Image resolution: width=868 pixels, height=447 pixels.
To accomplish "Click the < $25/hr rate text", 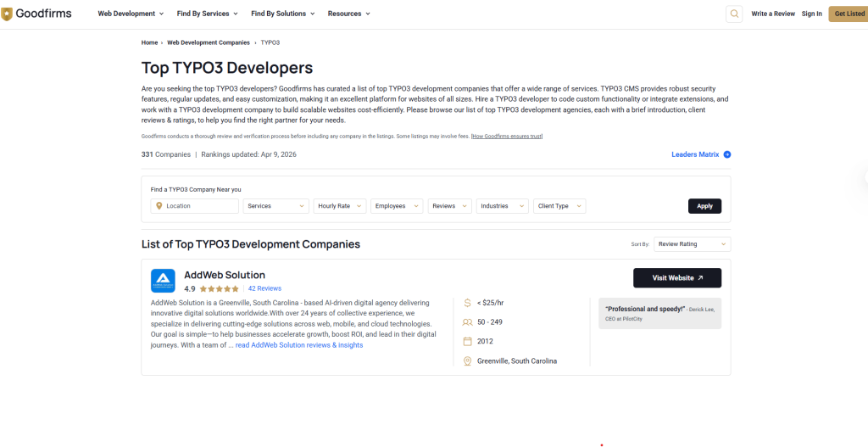I will click(x=491, y=303).
